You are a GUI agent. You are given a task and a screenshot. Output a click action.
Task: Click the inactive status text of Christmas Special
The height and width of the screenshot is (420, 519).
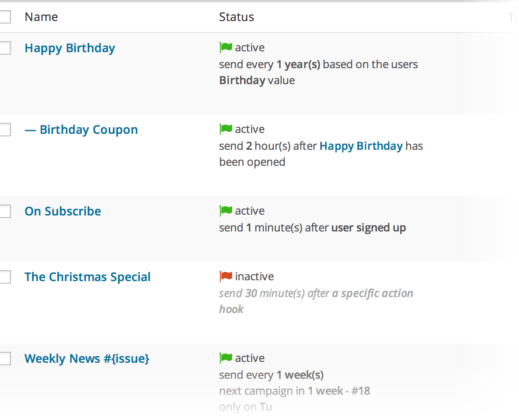click(254, 276)
